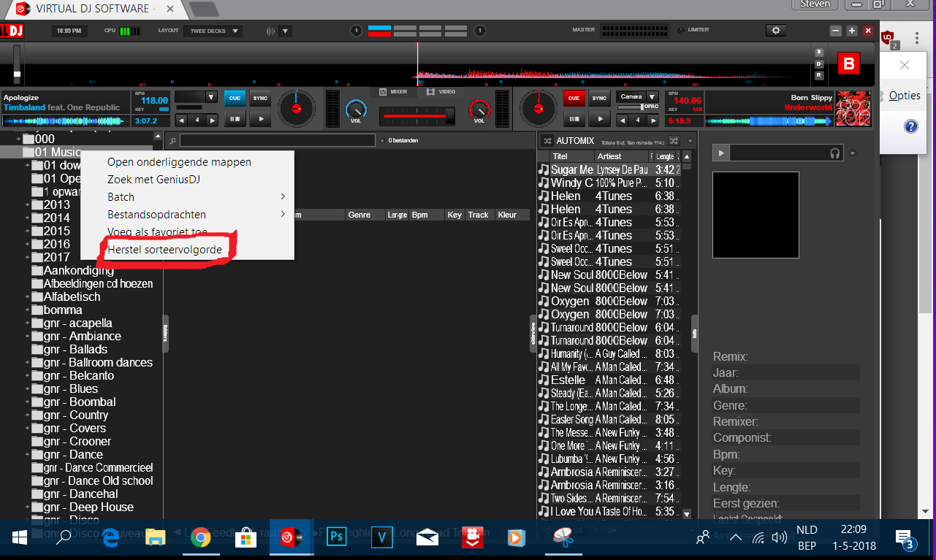Click the magnifier search icon in browser
Viewport: 936px width, 560px height.
[x=172, y=140]
